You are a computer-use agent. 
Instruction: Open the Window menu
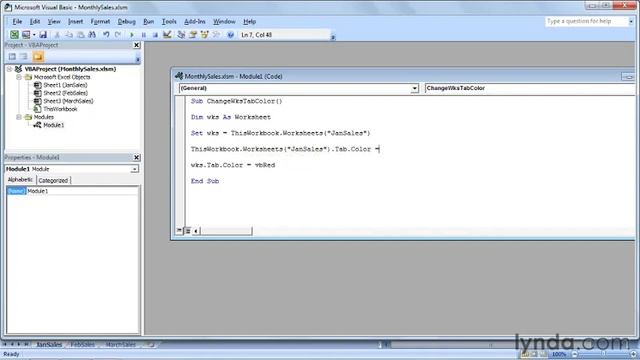coord(224,21)
